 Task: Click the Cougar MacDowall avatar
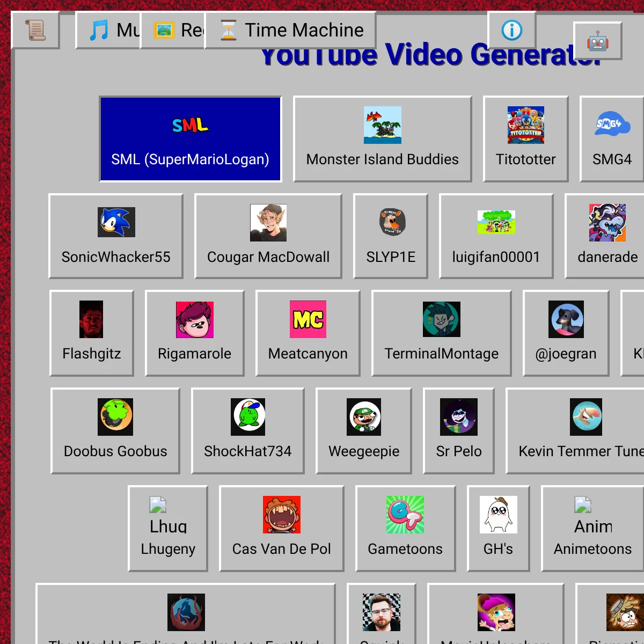coord(268,223)
